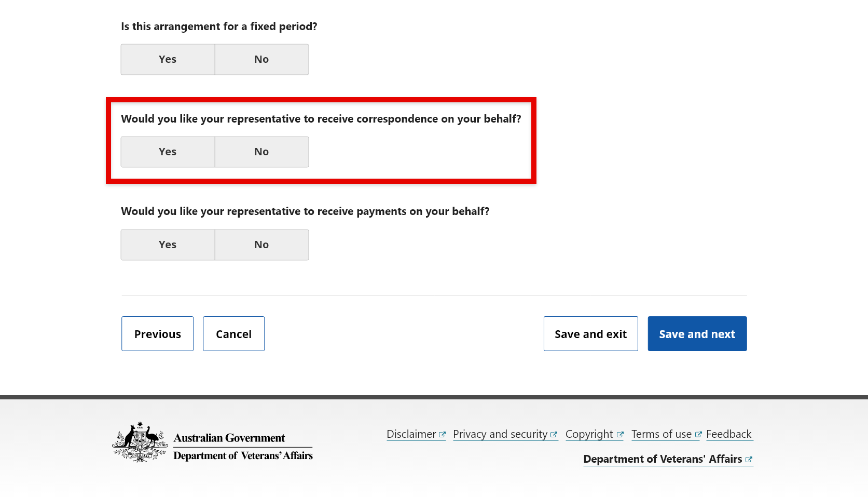This screenshot has width=868, height=497.
Task: Select No for the fixed period question
Action: click(x=261, y=59)
